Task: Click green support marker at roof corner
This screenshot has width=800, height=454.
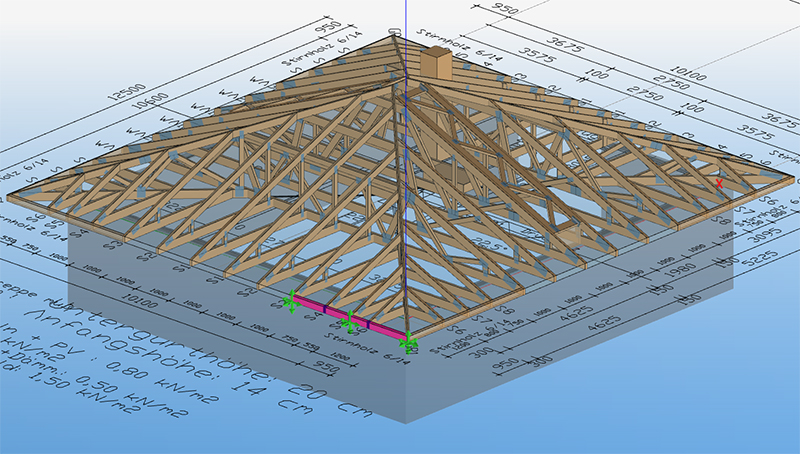Action: [x=408, y=343]
